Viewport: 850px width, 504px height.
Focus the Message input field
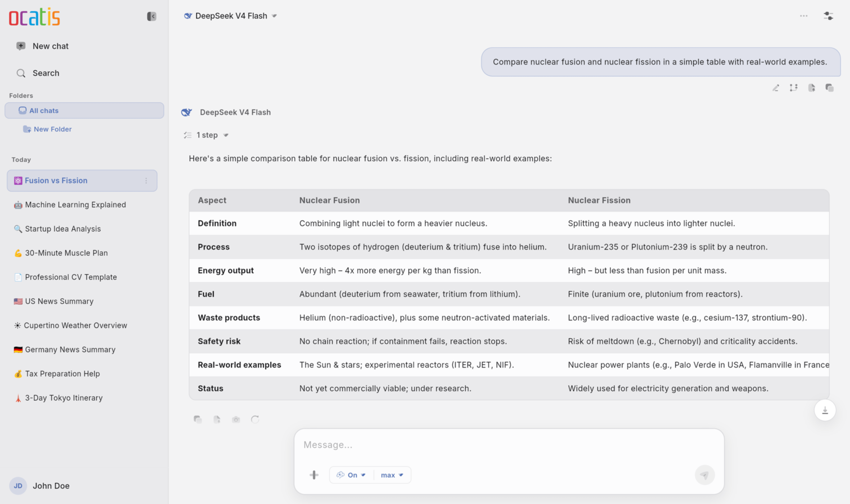509,445
